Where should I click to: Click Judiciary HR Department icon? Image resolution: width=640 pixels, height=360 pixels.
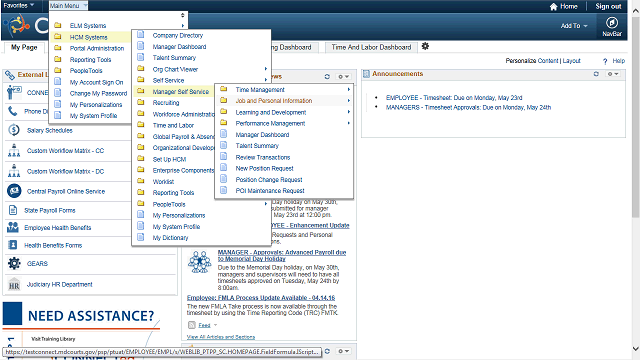pyautogui.click(x=14, y=284)
